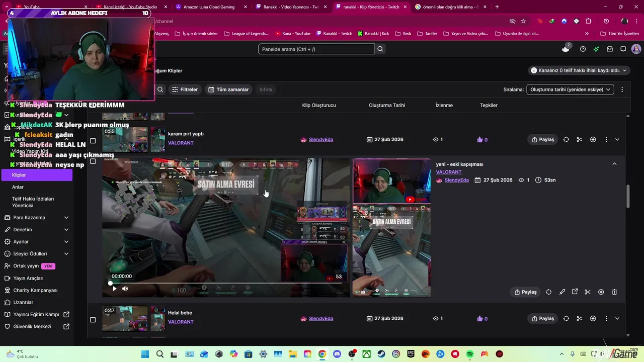Edit the expanded clip with pencil icon
Screen dimensions: 644x362
coord(562,292)
